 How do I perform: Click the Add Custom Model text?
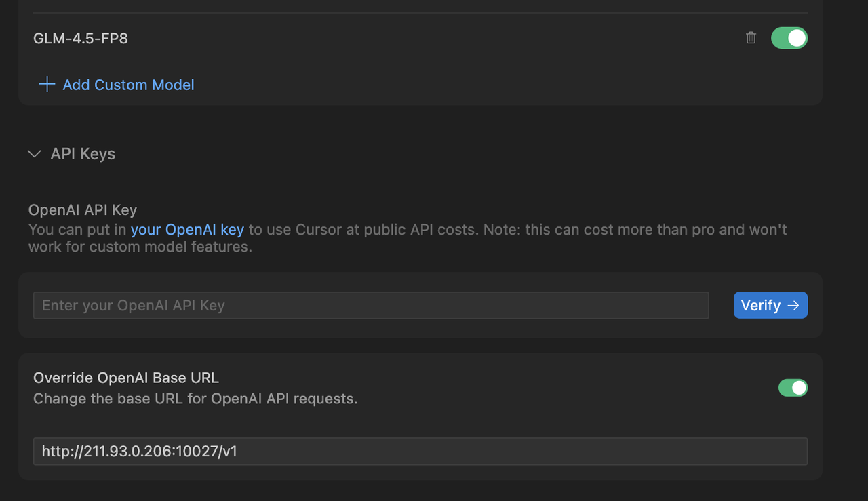(128, 85)
